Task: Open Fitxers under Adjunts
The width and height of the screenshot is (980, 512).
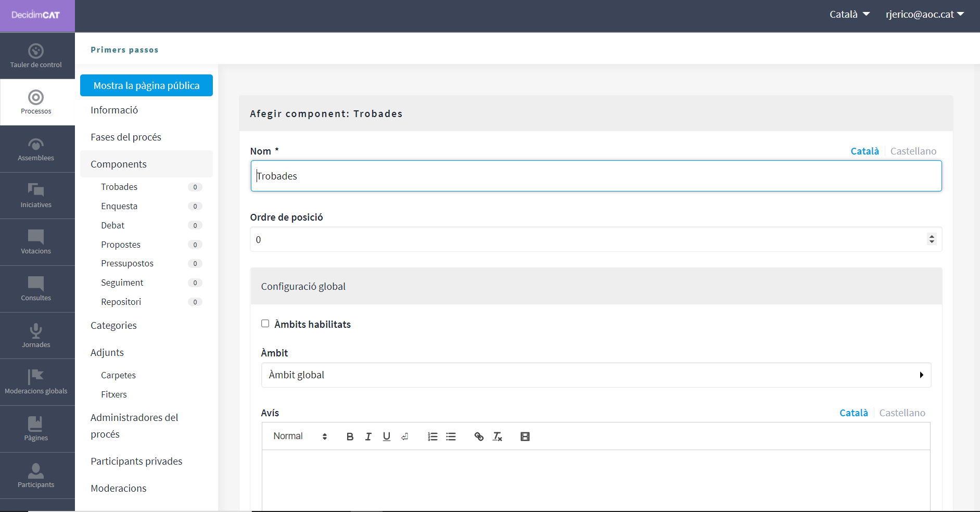Action: (x=114, y=394)
